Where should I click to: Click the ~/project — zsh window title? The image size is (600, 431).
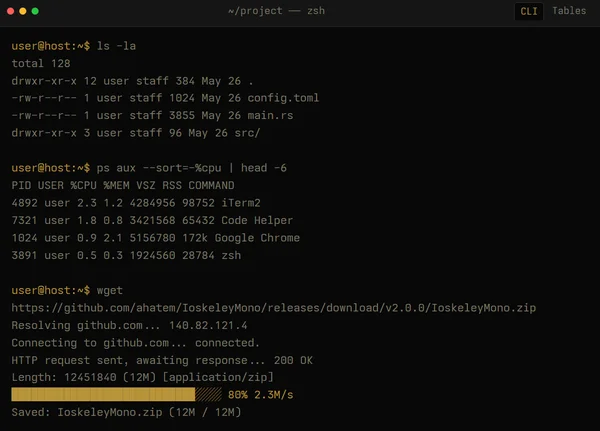click(x=276, y=11)
